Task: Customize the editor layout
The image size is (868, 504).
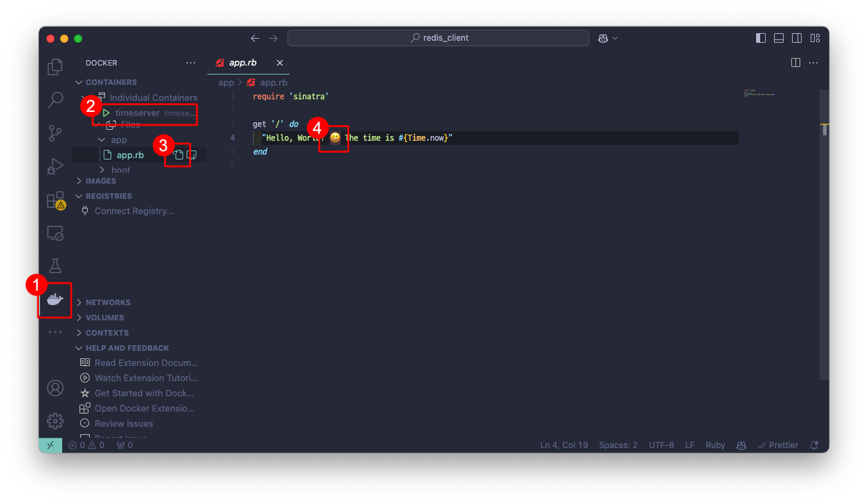Action: [x=815, y=38]
